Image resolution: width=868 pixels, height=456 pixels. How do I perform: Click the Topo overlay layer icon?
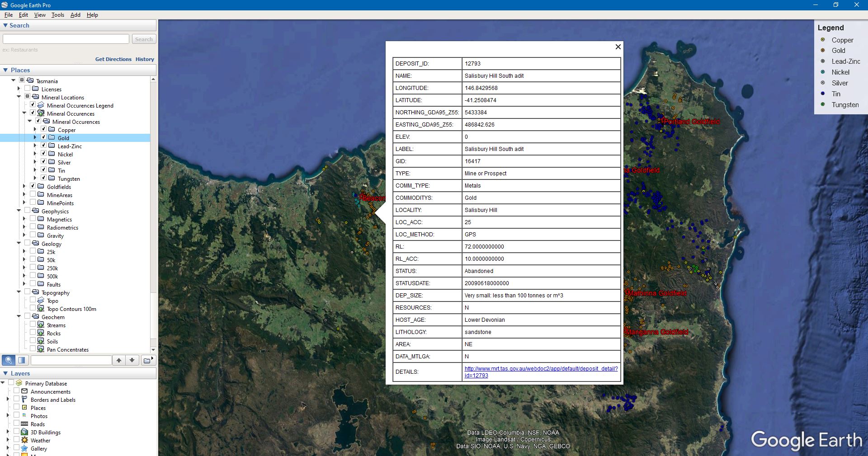[x=41, y=301]
